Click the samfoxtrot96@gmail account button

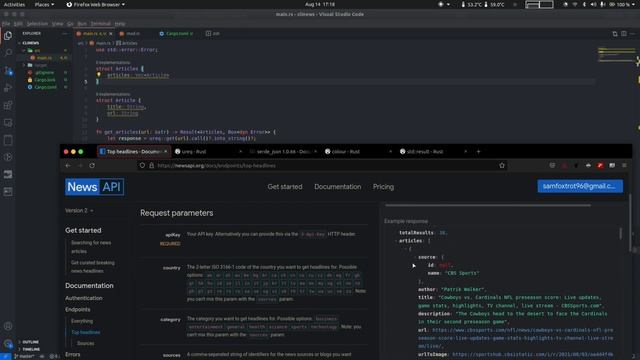click(580, 186)
